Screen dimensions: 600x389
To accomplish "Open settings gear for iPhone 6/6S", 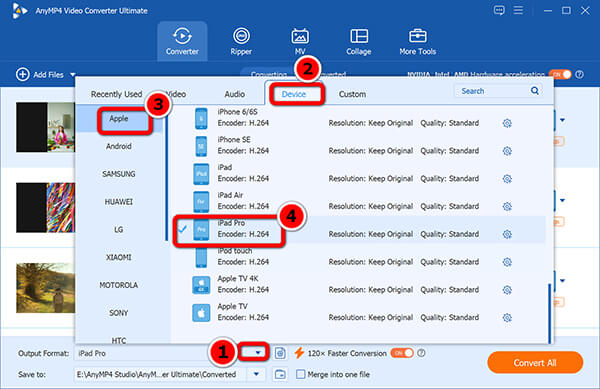I will coord(507,123).
